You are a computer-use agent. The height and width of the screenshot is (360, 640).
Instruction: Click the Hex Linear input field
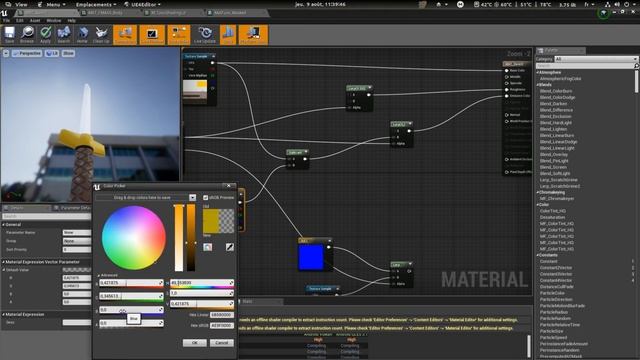pos(222,315)
